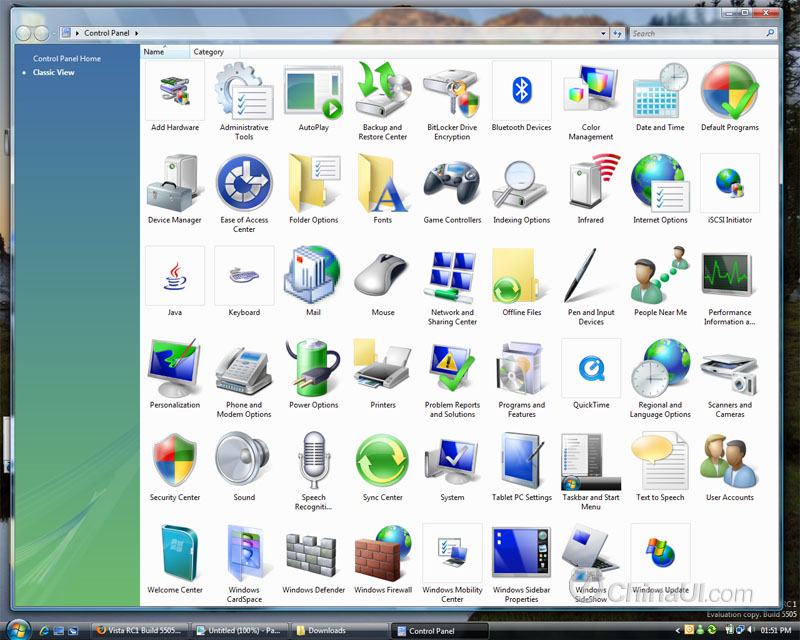The image size is (800, 640).
Task: Launch Internet Explorer from Quick Launch
Action: point(44,631)
